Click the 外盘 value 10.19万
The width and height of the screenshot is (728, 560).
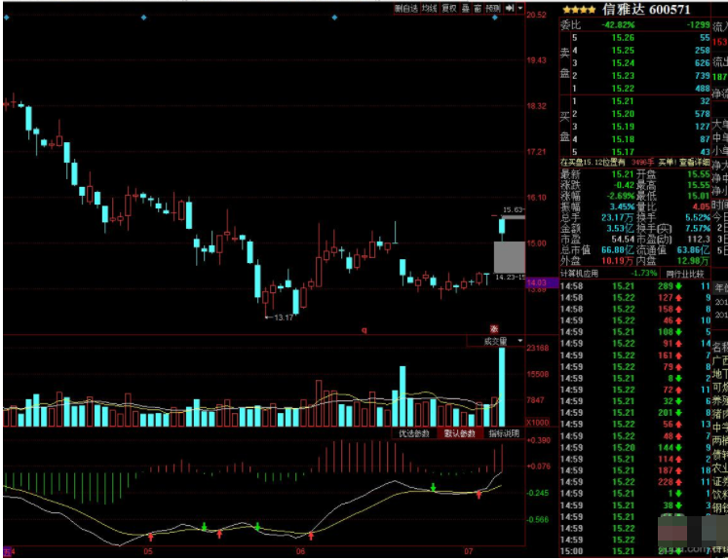(x=618, y=261)
